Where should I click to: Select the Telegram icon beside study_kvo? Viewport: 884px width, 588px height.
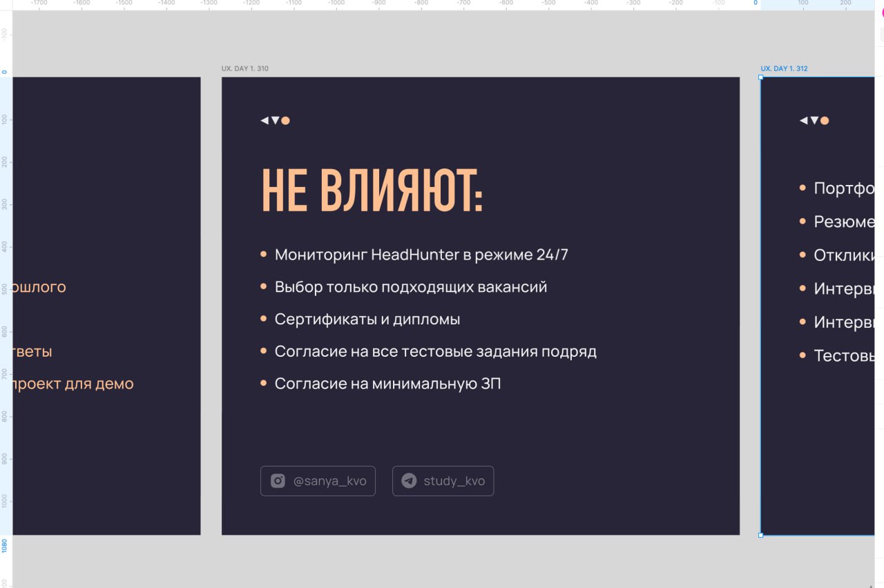pyautogui.click(x=409, y=481)
